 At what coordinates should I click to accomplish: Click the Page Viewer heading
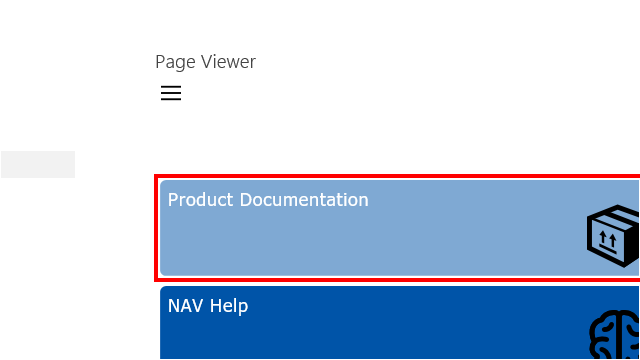click(205, 62)
